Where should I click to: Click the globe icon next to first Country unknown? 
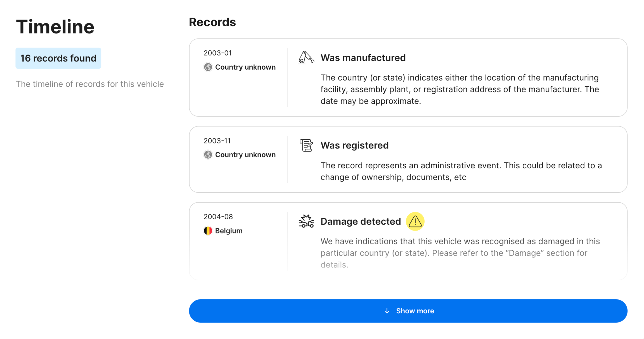[208, 67]
